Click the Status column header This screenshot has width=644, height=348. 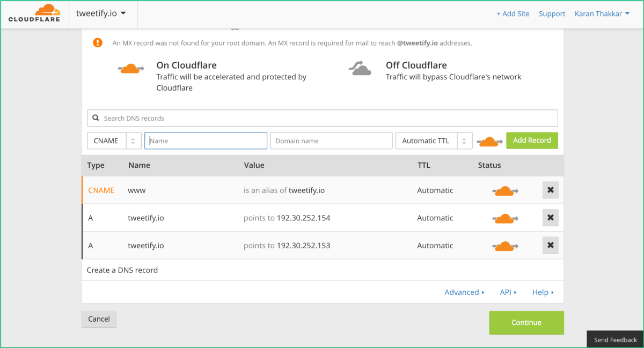(x=489, y=165)
